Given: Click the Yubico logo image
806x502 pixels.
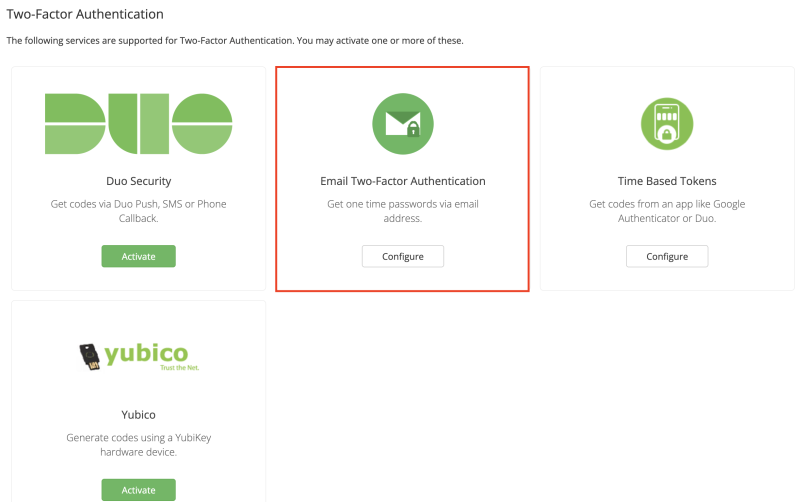Looking at the screenshot, I should (x=139, y=357).
